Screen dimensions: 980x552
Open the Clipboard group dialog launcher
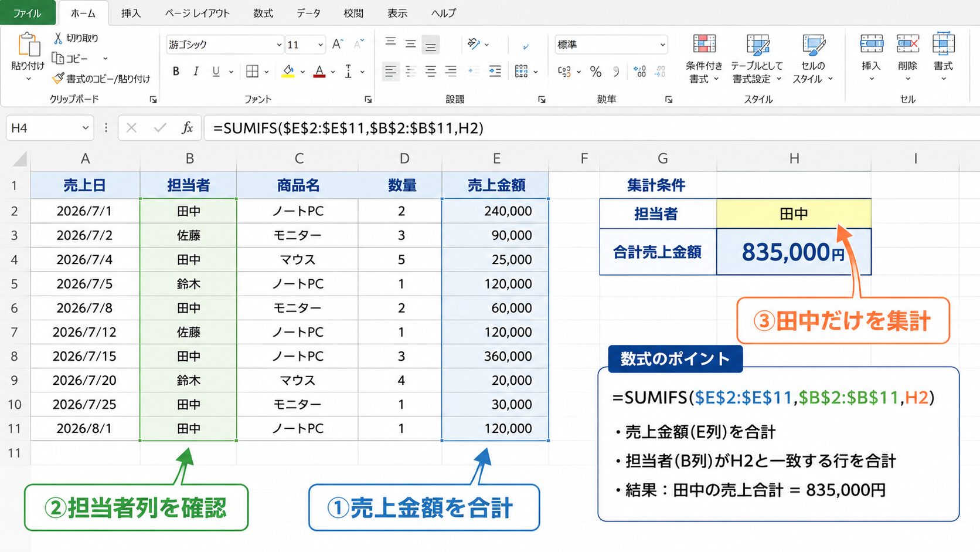coord(153,100)
